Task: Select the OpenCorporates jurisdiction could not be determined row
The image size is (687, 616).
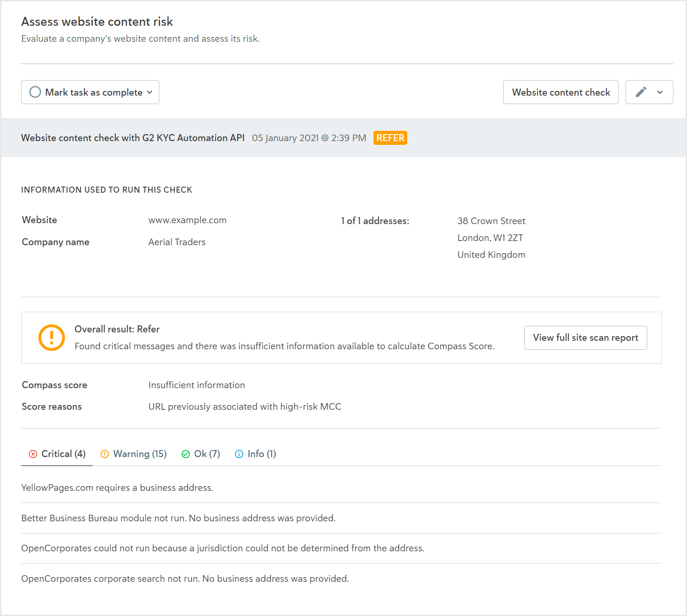Action: pos(341,548)
